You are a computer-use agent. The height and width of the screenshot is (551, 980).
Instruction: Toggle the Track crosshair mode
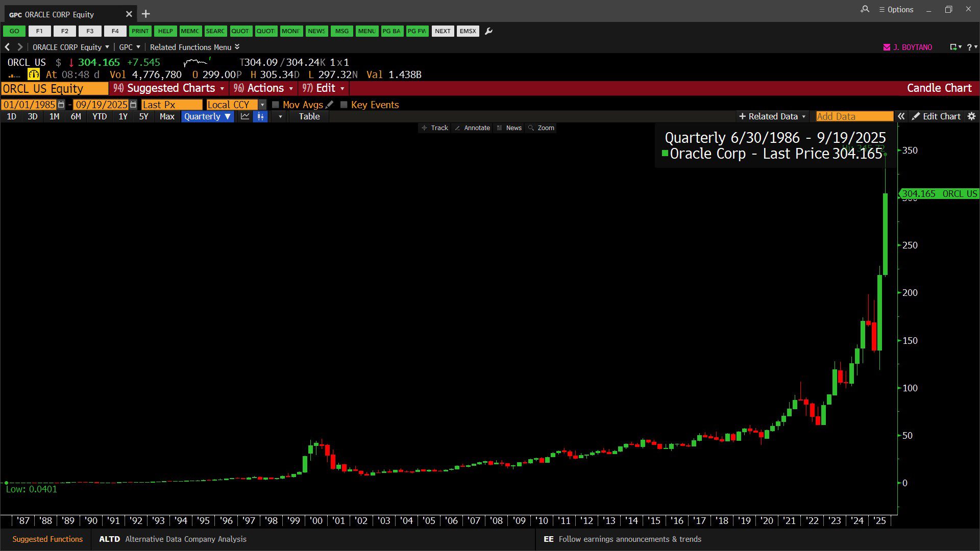[434, 128]
